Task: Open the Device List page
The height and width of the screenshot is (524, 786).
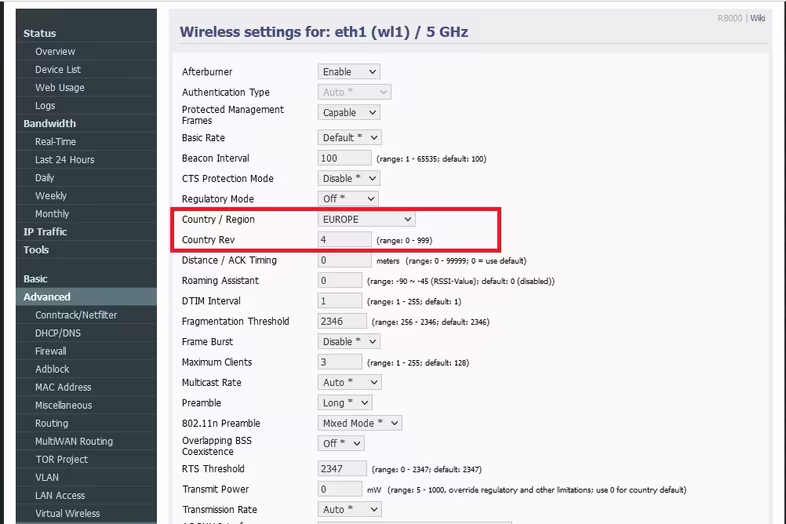Action: (x=58, y=69)
